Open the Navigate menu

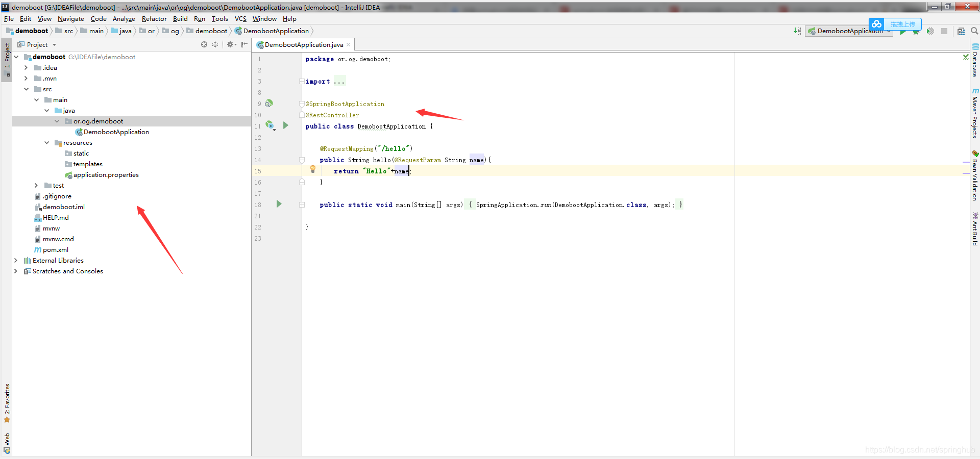point(71,19)
